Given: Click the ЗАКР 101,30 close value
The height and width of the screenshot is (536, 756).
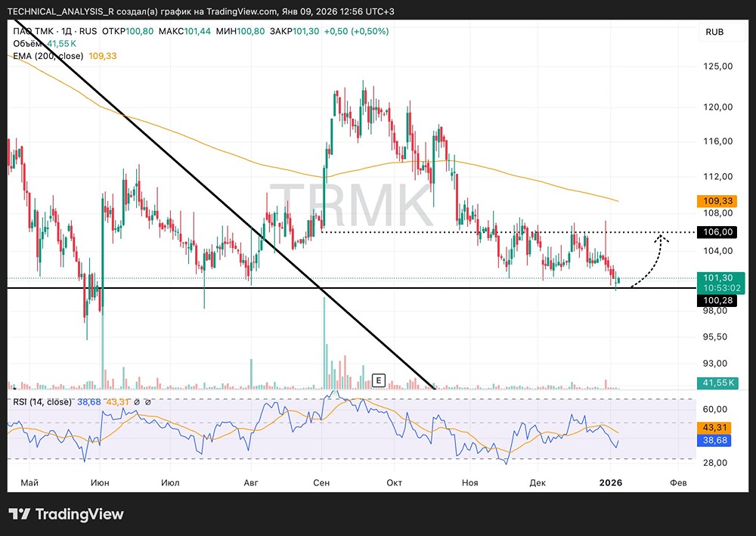Looking at the screenshot, I should [x=294, y=31].
